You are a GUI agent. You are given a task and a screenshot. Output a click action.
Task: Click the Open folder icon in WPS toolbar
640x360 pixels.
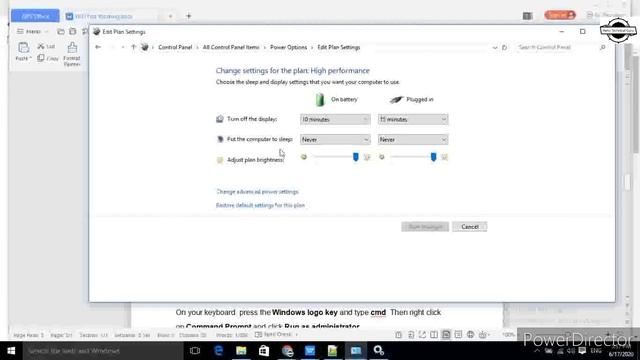click(x=61, y=31)
